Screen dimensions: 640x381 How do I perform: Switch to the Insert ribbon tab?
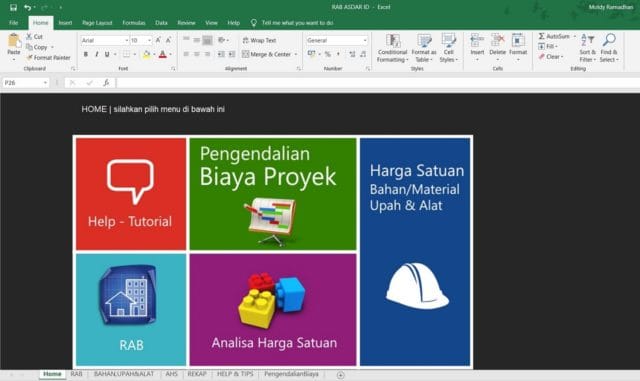pyautogui.click(x=65, y=23)
